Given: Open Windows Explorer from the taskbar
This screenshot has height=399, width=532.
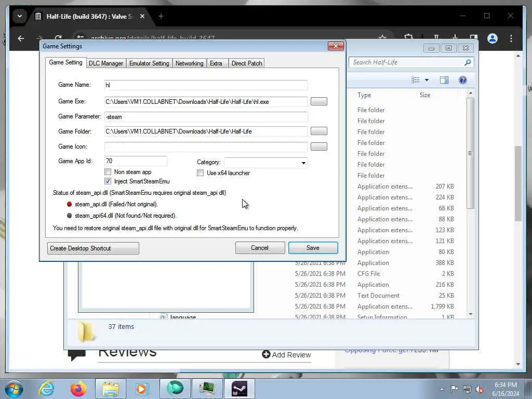Looking at the screenshot, I should point(111,389).
